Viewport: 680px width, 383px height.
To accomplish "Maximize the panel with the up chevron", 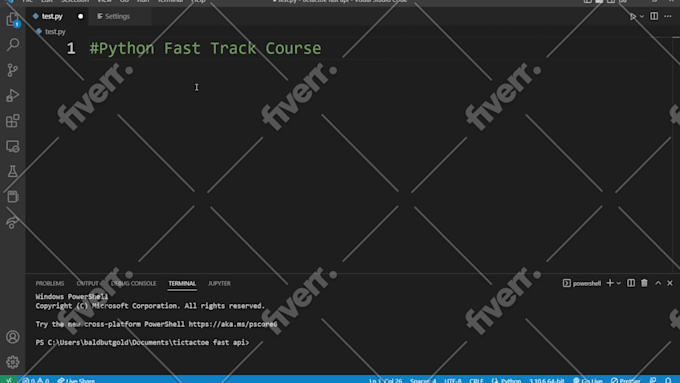I will [658, 283].
